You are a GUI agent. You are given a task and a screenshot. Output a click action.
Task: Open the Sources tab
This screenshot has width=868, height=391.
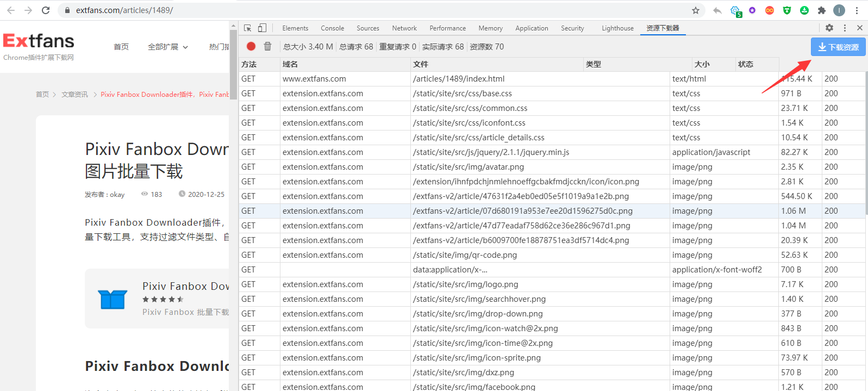368,28
